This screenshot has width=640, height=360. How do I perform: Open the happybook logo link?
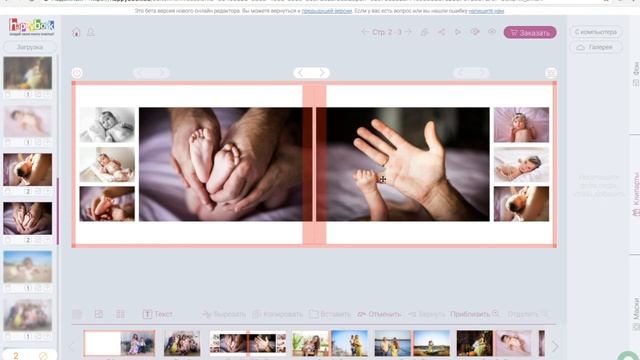(x=31, y=27)
